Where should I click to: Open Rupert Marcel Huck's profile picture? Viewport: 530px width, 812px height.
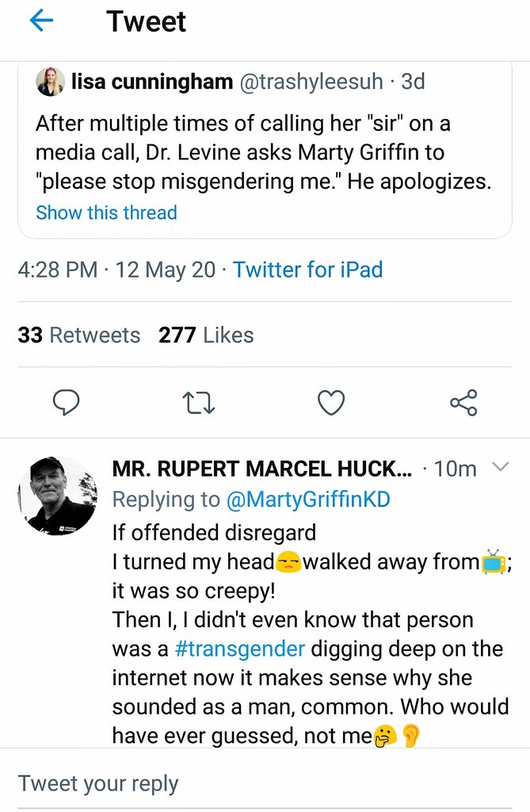[x=58, y=496]
